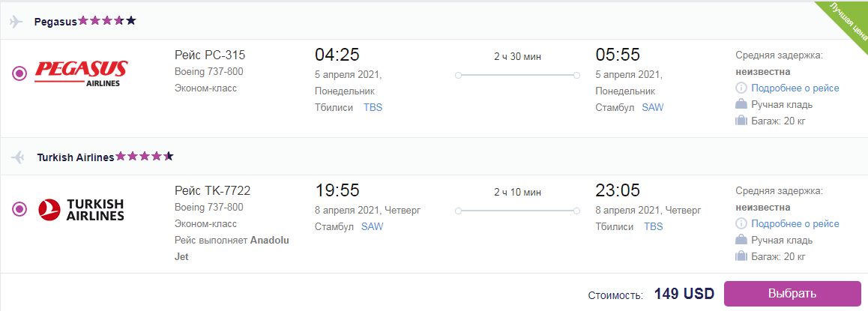The height and width of the screenshot is (311, 868).
Task: Select the Pegasus PC-315 flight radio button
Action: click(x=19, y=73)
